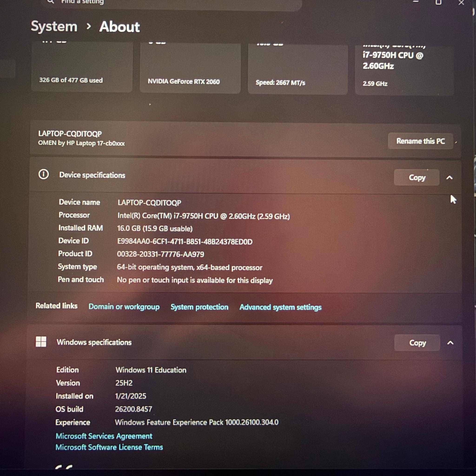This screenshot has width=476, height=476.
Task: Maximize the Settings window
Action: coord(439,2)
